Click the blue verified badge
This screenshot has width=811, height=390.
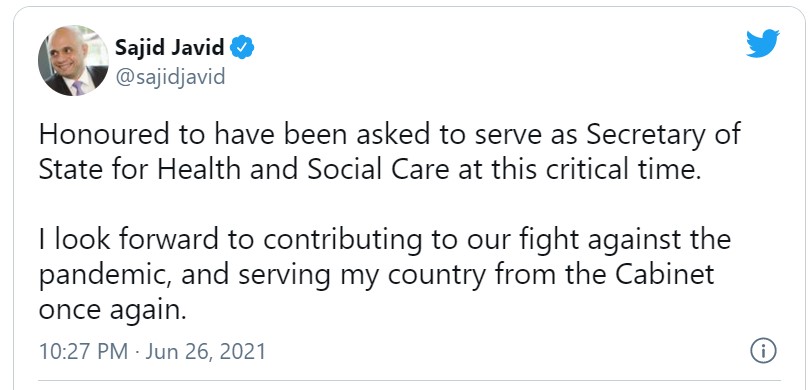tap(242, 48)
